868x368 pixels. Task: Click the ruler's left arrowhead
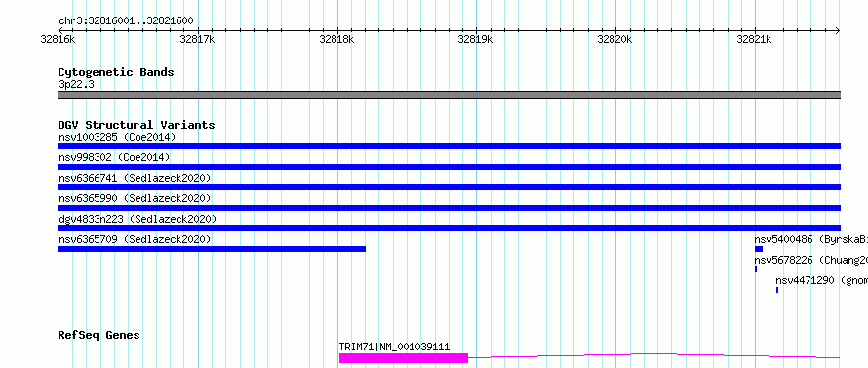click(x=61, y=30)
